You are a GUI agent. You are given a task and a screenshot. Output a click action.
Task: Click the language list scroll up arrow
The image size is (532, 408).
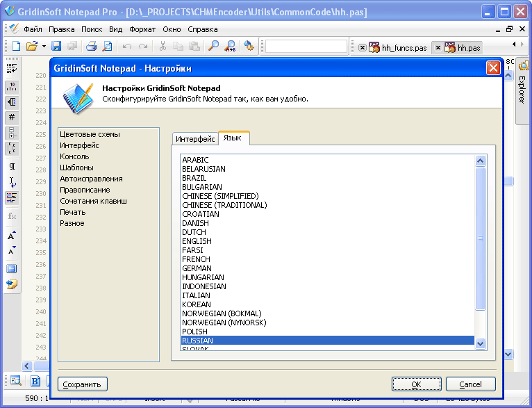[480, 161]
